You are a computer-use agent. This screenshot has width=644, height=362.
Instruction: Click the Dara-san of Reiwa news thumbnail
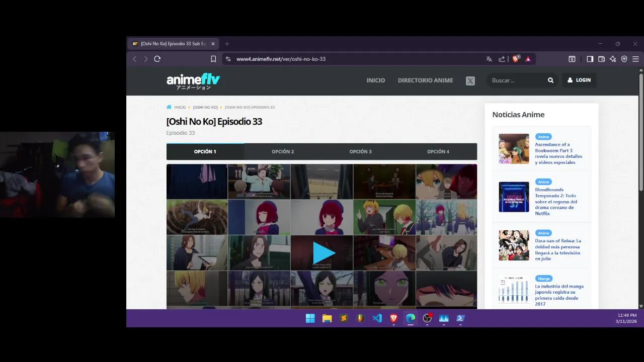pyautogui.click(x=514, y=245)
